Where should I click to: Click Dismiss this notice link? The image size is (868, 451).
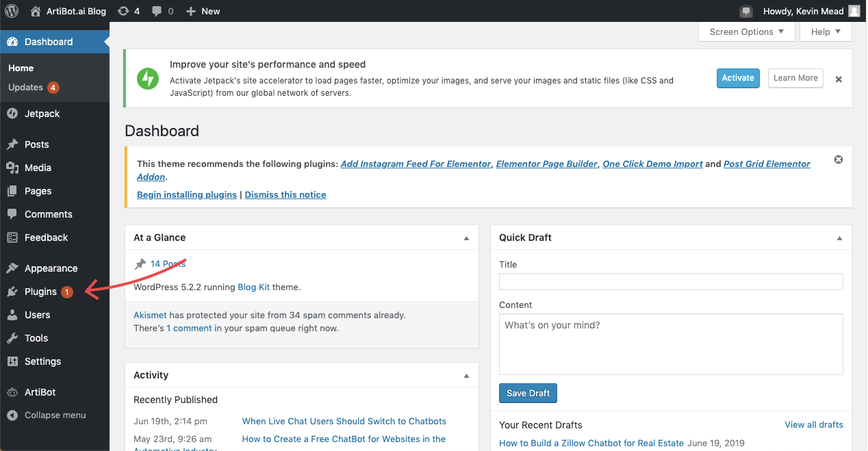[x=285, y=194]
